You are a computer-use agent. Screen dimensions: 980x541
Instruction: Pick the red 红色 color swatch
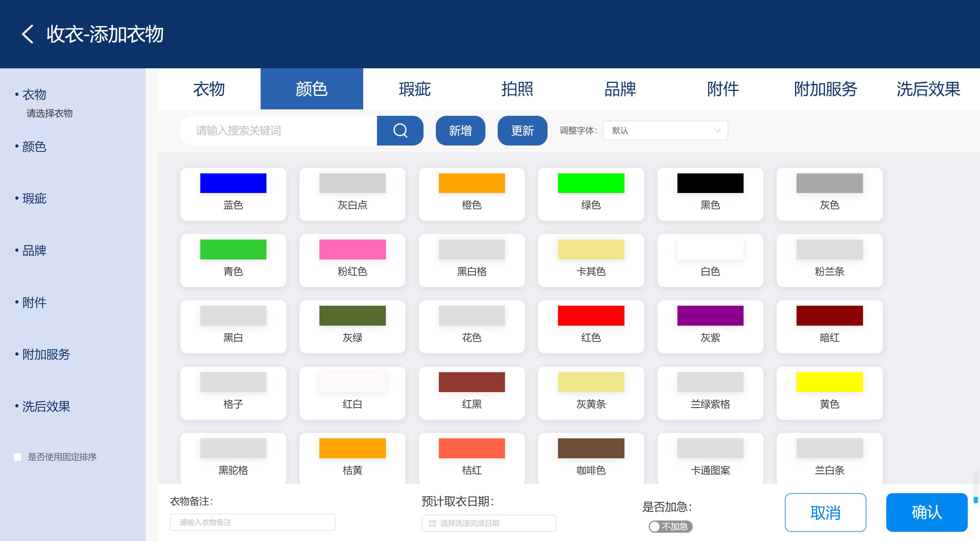point(590,327)
